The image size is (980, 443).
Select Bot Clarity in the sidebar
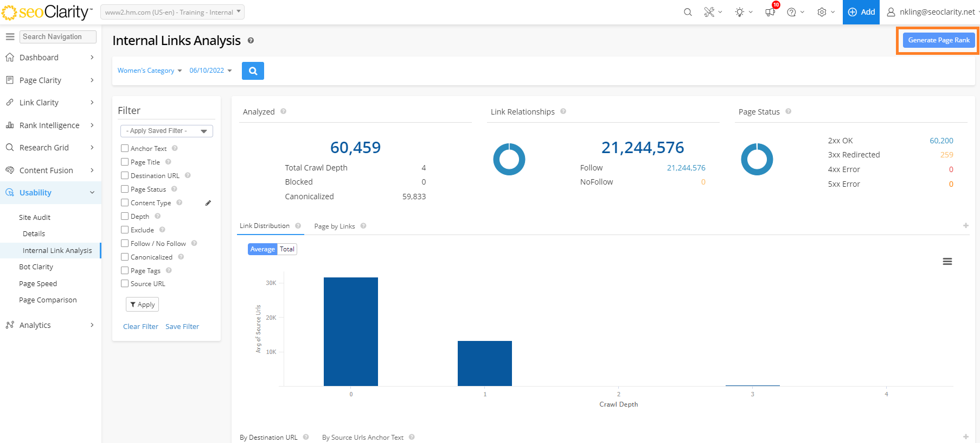[x=36, y=267]
